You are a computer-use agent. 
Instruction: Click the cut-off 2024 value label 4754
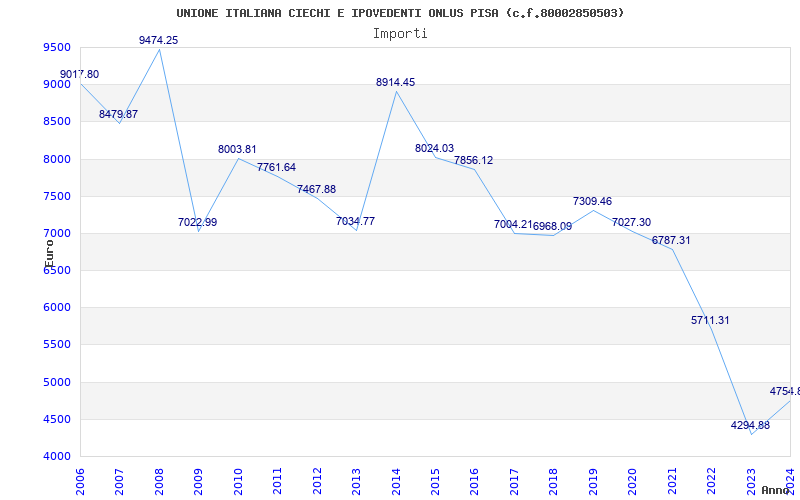[785, 391]
